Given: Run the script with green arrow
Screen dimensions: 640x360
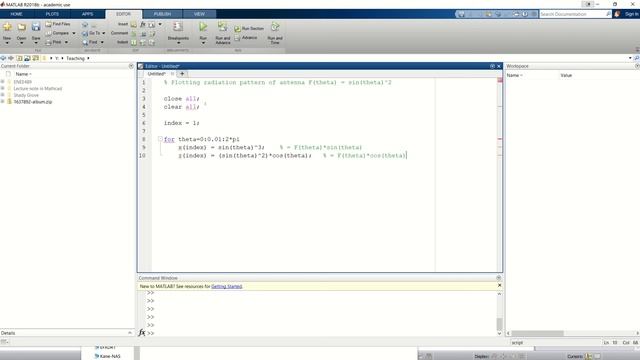Looking at the screenshot, I should tap(203, 27).
